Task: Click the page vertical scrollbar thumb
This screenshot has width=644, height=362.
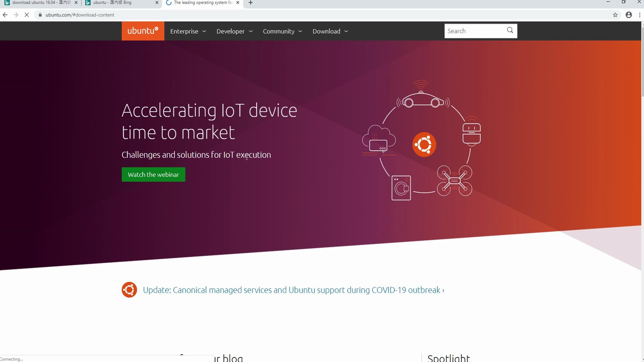Action: (642, 62)
